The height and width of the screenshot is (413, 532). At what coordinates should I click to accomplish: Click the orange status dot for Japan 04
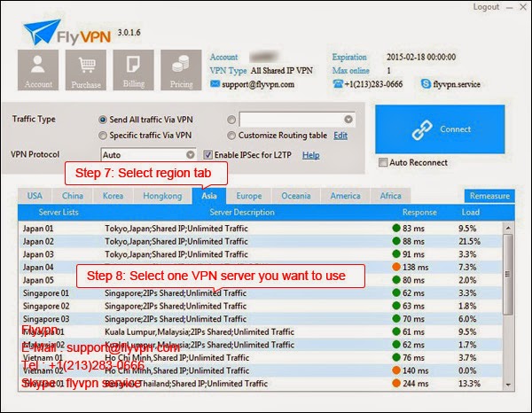[396, 267]
